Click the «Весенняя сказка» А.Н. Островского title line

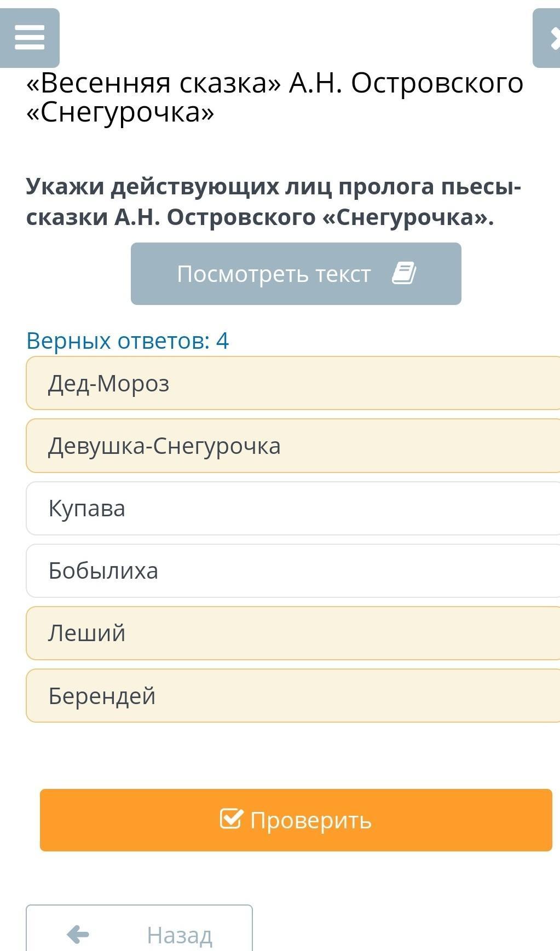pos(275,83)
